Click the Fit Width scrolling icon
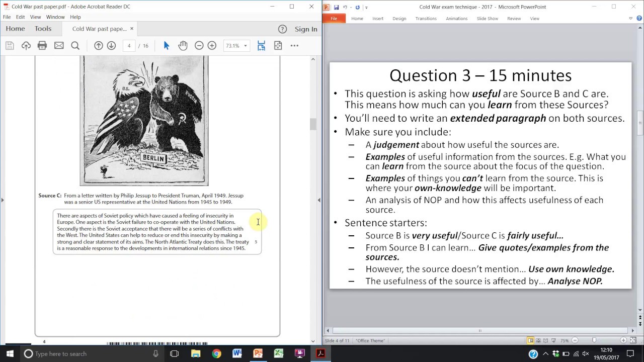 (261, 46)
